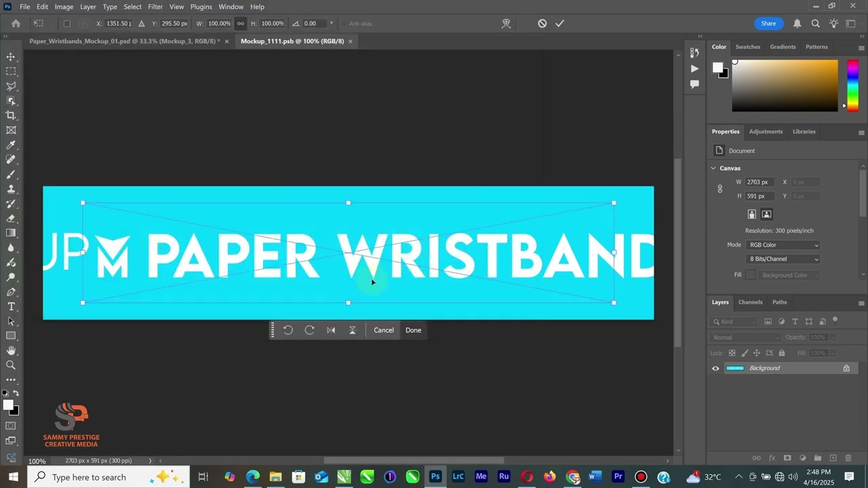Switch to the Swatches tab
868x488 pixels.
748,47
